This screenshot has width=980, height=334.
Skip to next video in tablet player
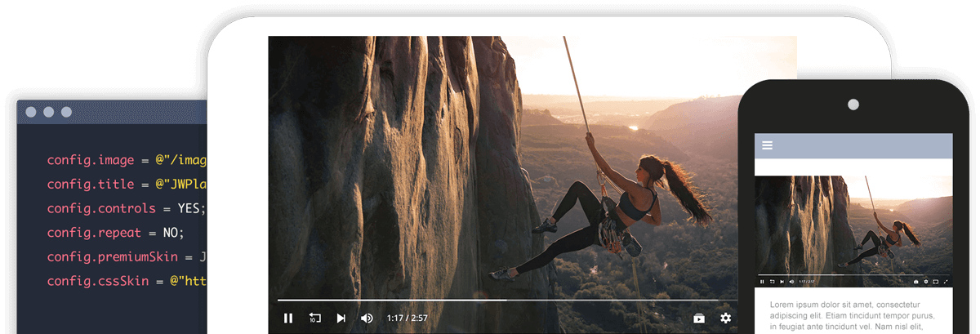341,318
